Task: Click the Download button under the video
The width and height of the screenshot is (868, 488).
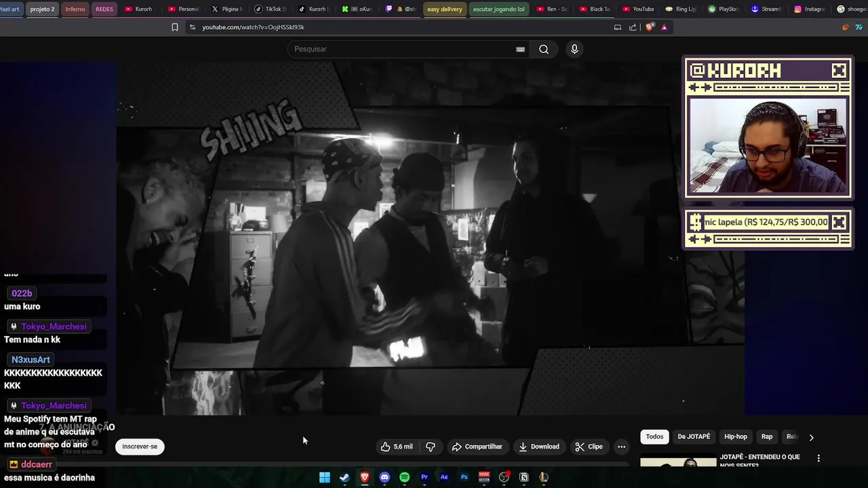Action: (539, 447)
